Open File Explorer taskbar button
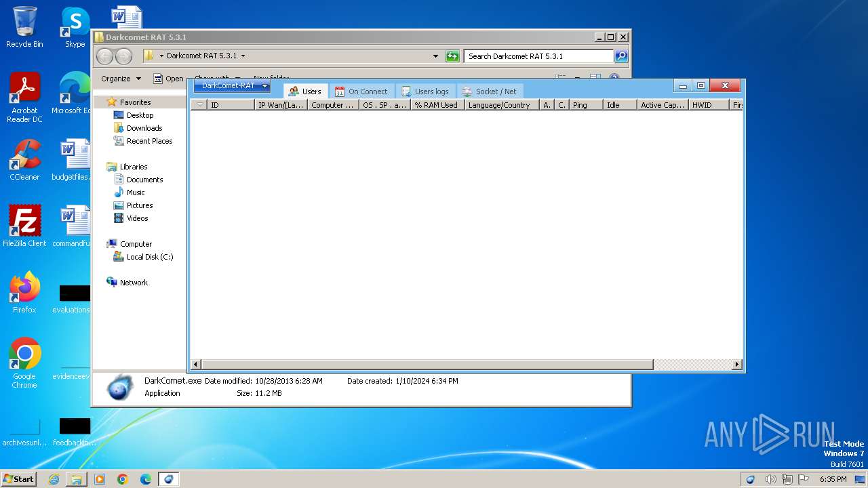The height and width of the screenshot is (488, 868). (x=77, y=479)
